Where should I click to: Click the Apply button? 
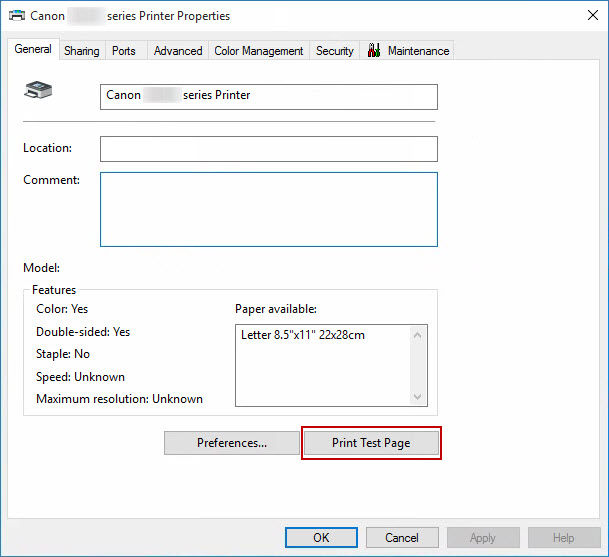click(x=483, y=538)
